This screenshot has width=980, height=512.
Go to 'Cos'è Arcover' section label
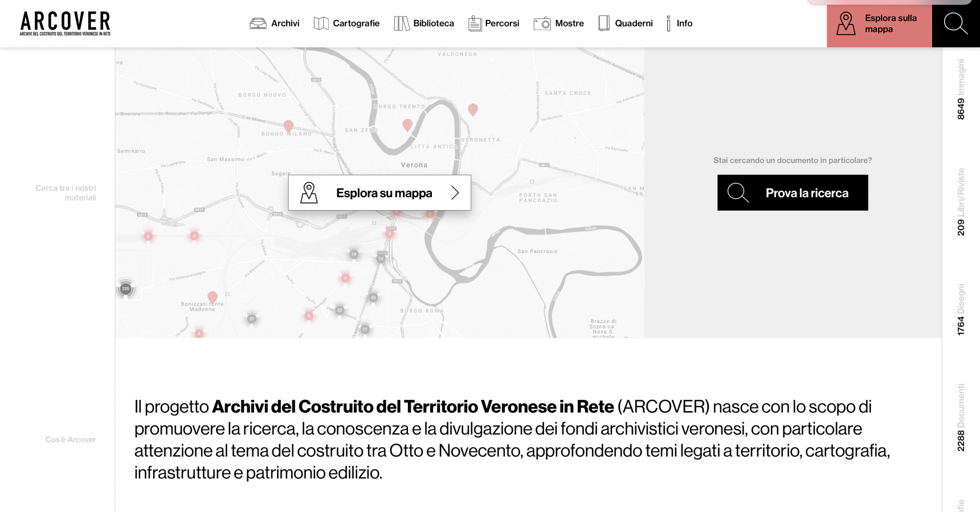71,440
